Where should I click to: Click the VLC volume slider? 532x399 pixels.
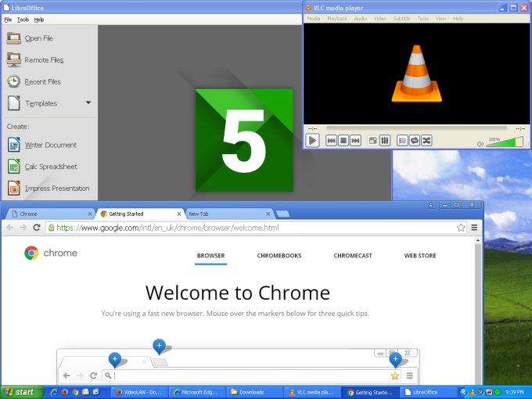505,142
